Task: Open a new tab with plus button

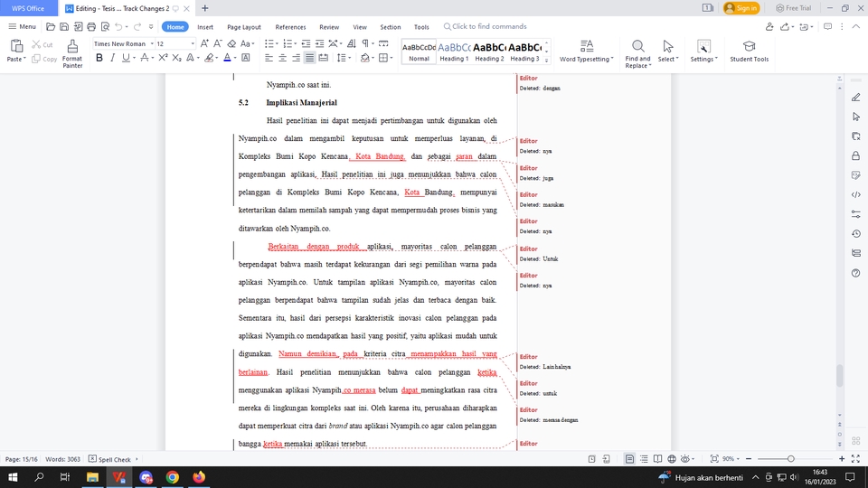Action: tap(205, 8)
